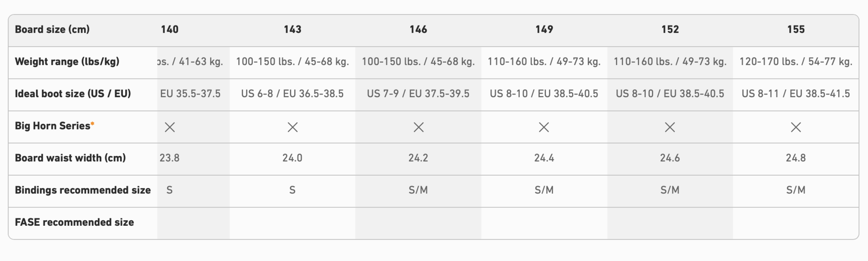Select the 143 board size column header
This screenshot has height=261, width=868.
pyautogui.click(x=292, y=29)
